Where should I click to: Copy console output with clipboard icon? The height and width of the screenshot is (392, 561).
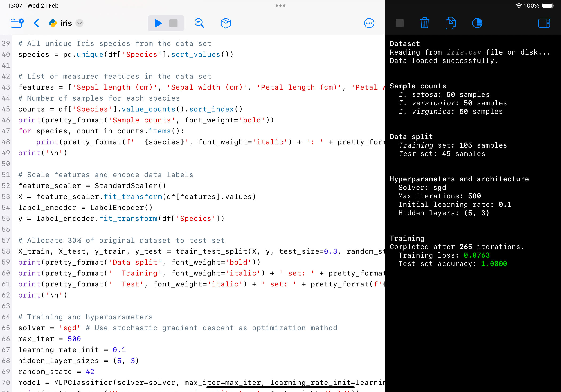tap(450, 23)
